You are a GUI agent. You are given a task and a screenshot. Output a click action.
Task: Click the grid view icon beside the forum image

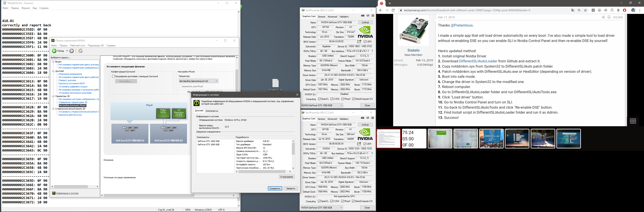633,121
